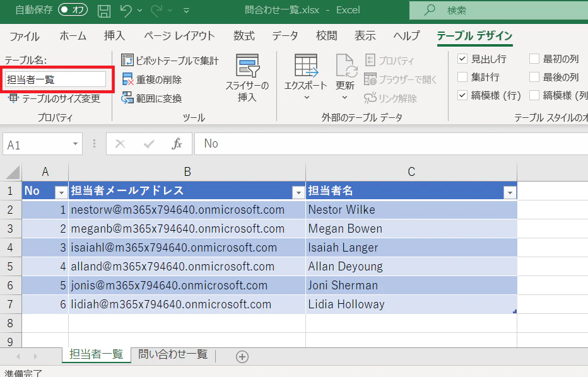Open the ヘルプ tab
Screen dimensions: 588x377
click(x=406, y=36)
